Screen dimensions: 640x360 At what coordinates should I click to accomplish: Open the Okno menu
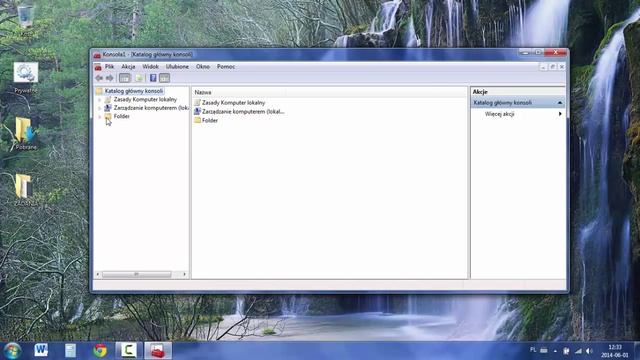[x=202, y=67]
